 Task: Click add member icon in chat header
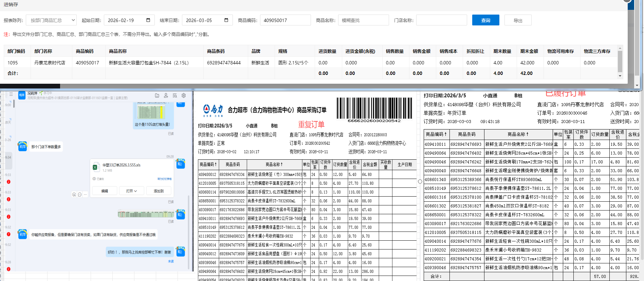click(x=166, y=96)
